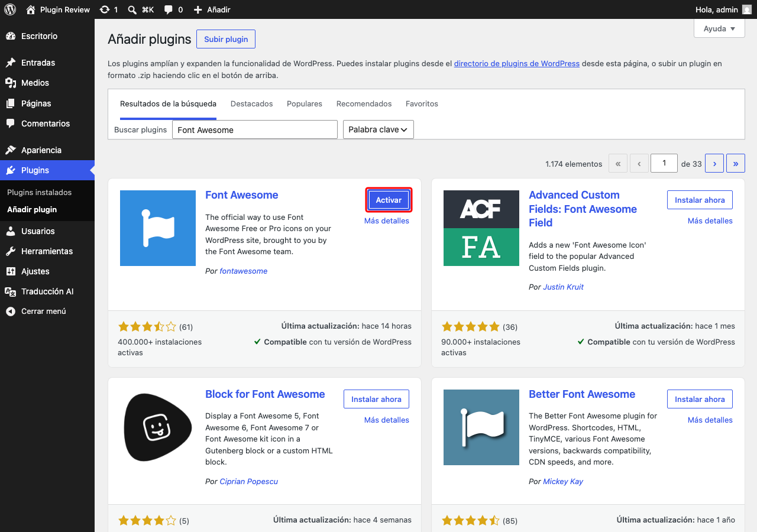Click Block for Font Awesome plugin logo
The height and width of the screenshot is (532, 757).
[x=158, y=427]
